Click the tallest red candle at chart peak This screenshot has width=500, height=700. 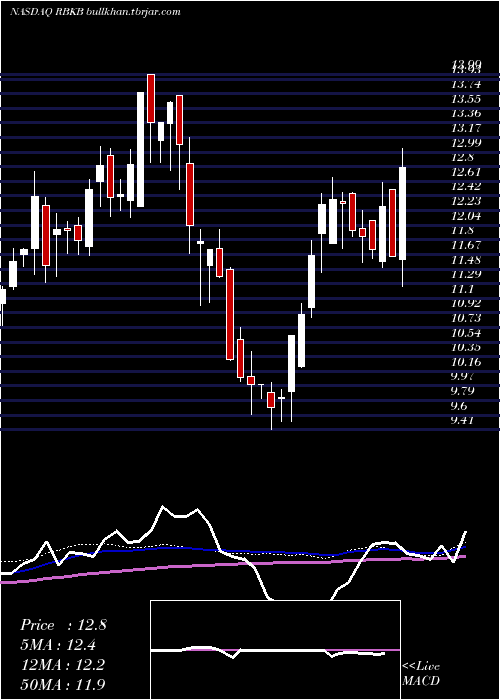point(151,98)
